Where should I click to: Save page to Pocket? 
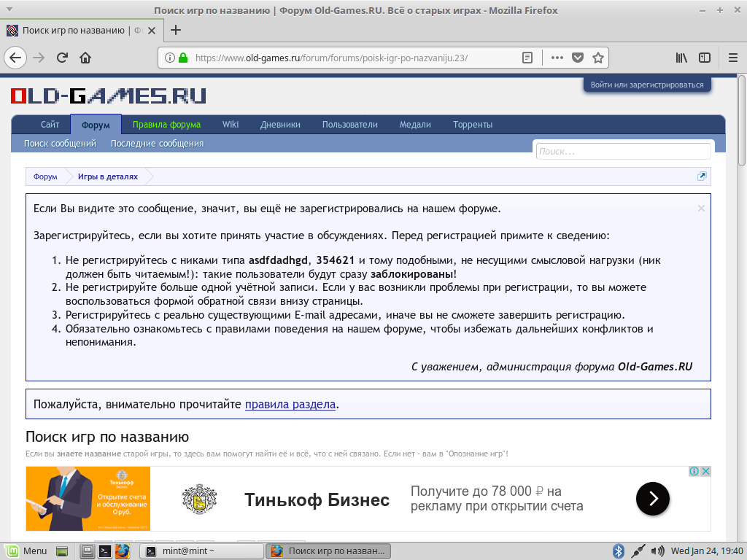click(x=578, y=57)
